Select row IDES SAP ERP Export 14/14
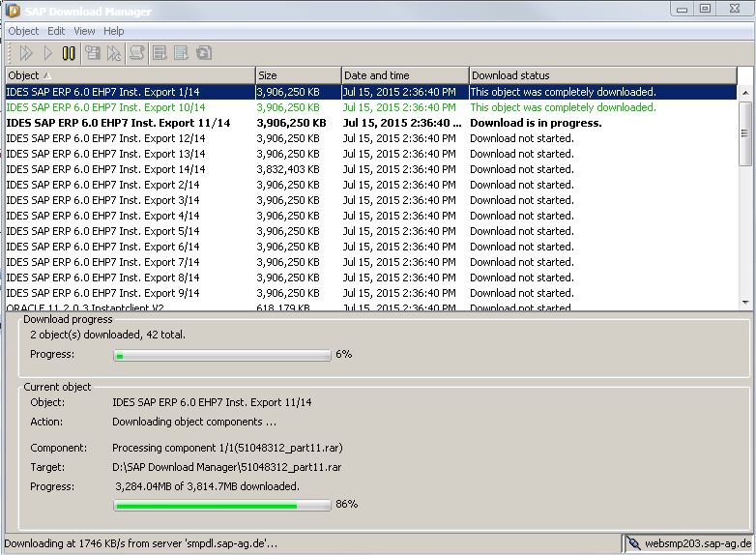 (x=371, y=169)
